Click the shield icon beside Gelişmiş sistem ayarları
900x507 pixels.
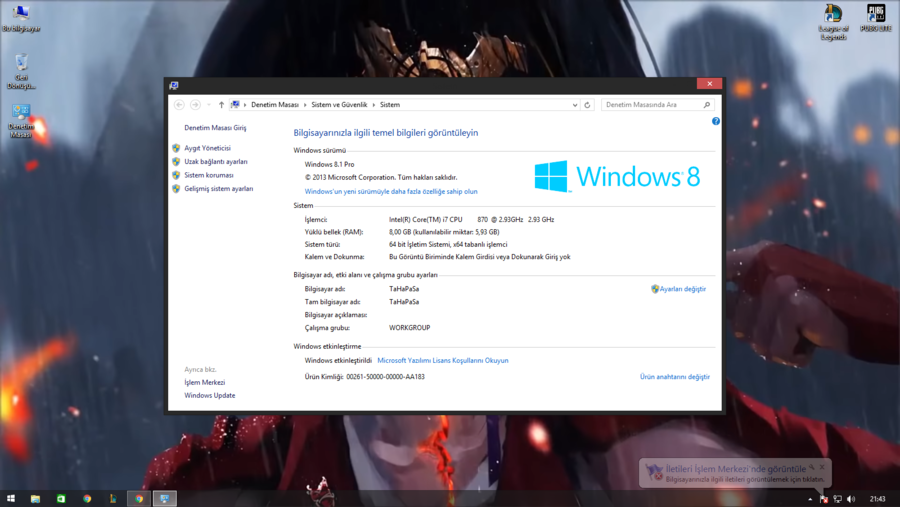(176, 189)
